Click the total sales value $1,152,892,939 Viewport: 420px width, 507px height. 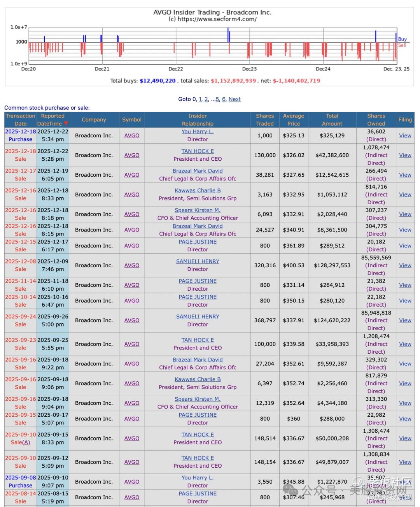pos(233,81)
